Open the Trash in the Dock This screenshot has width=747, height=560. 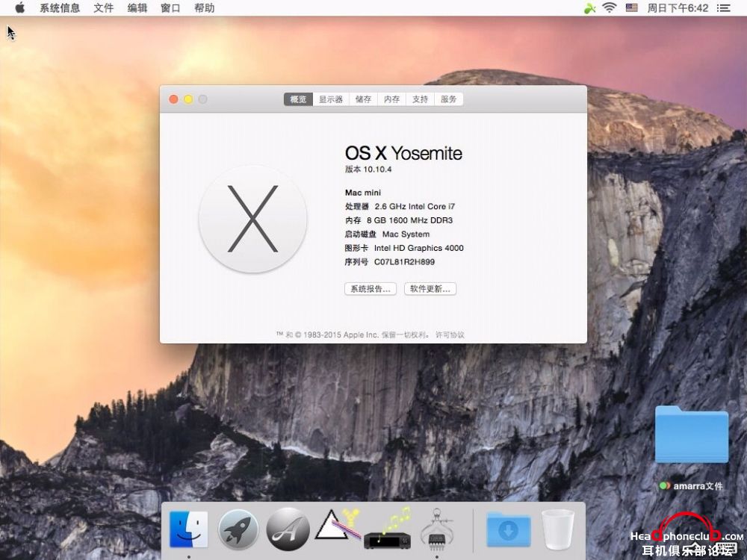click(558, 529)
